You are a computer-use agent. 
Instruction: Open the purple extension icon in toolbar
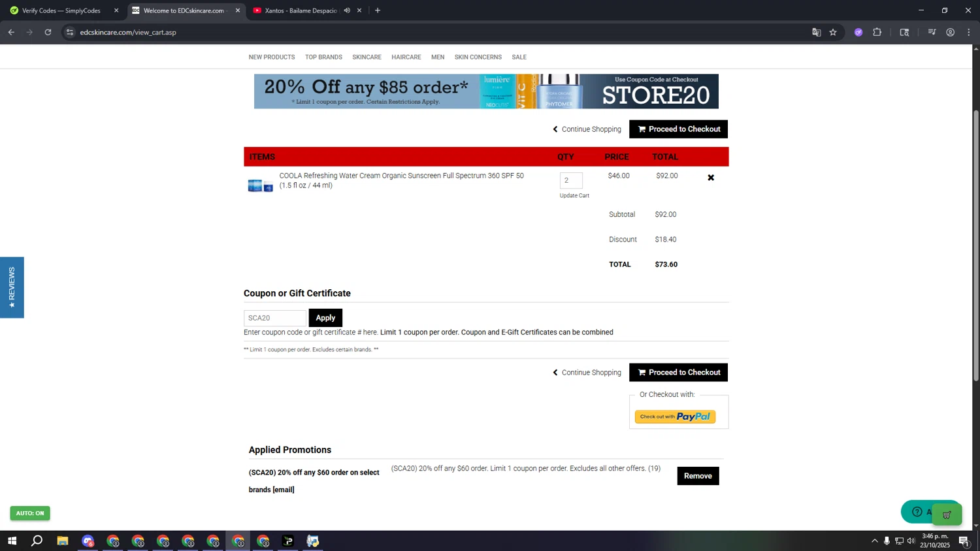(x=858, y=32)
